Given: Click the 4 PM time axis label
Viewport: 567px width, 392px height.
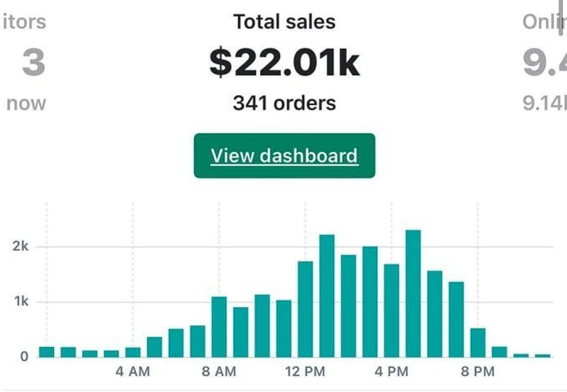Looking at the screenshot, I should pos(391,372).
